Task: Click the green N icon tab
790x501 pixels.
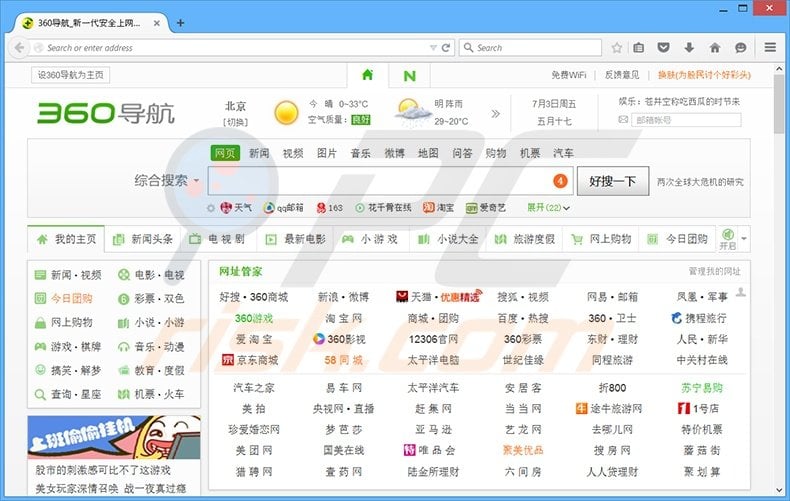Action: pyautogui.click(x=410, y=76)
